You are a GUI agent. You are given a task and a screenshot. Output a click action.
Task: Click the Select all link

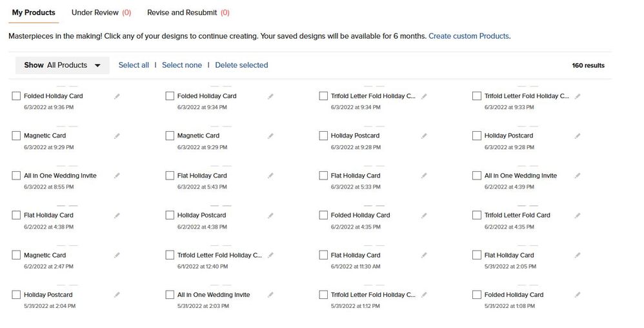coord(134,65)
